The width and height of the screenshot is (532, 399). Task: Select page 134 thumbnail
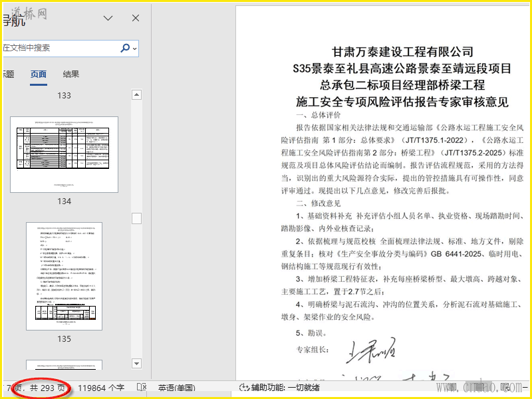[64, 155]
